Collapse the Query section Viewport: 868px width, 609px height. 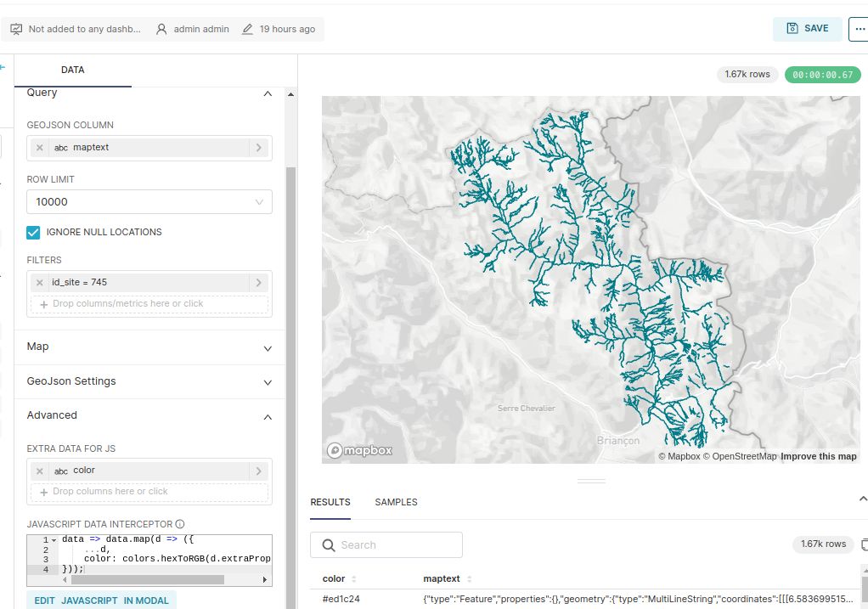(x=268, y=93)
